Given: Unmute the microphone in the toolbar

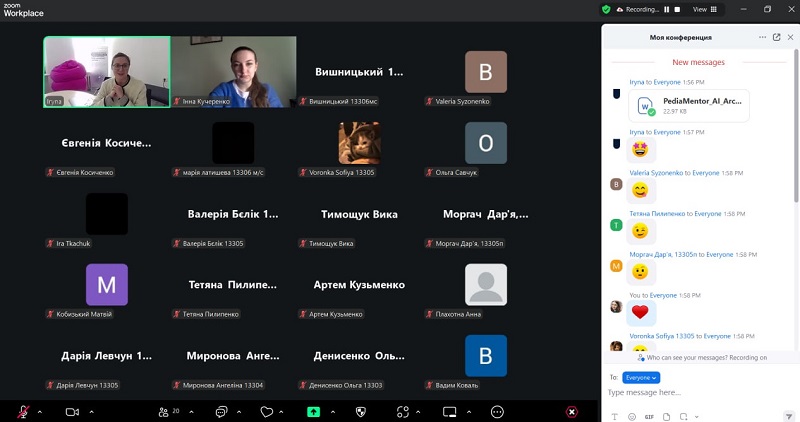Looking at the screenshot, I should (x=23, y=411).
